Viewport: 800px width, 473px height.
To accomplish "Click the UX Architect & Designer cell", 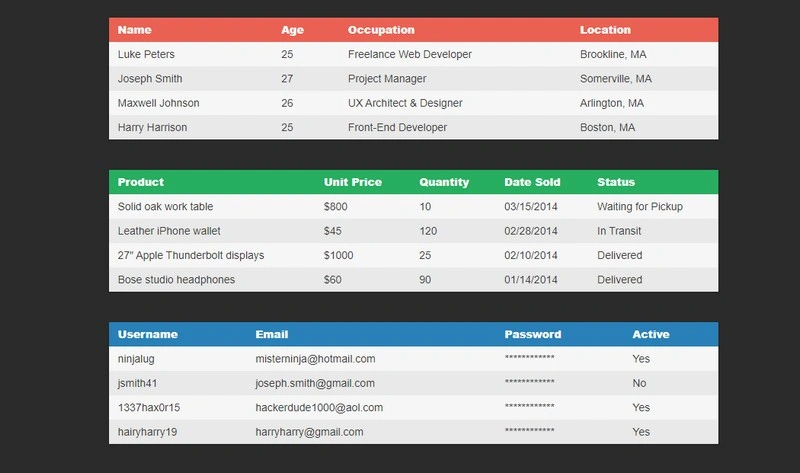I will click(405, 103).
